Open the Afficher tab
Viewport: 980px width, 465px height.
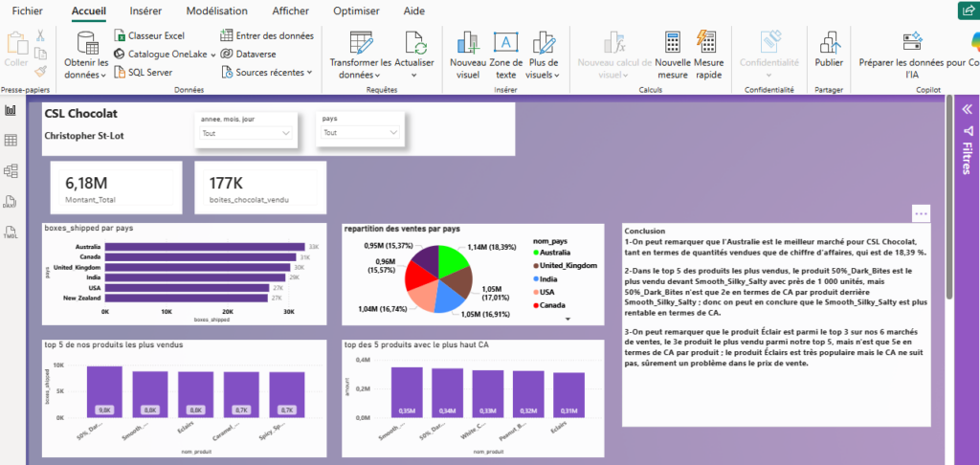click(290, 11)
